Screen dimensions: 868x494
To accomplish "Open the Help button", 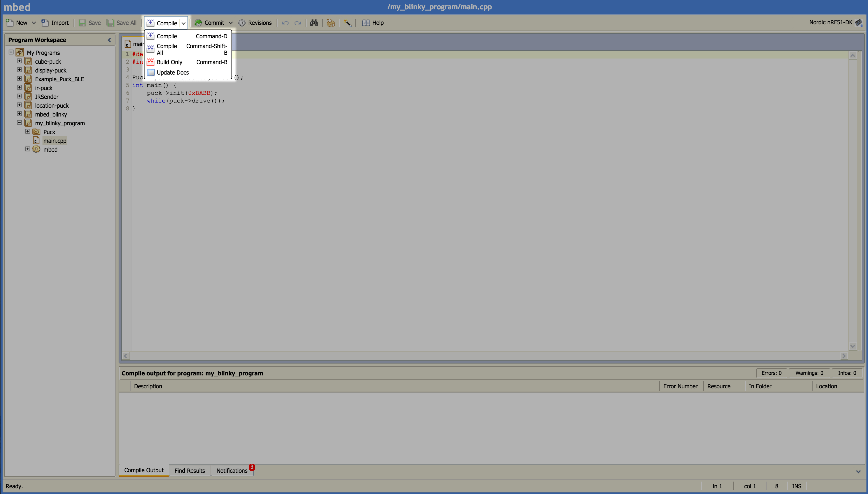I will [x=373, y=23].
